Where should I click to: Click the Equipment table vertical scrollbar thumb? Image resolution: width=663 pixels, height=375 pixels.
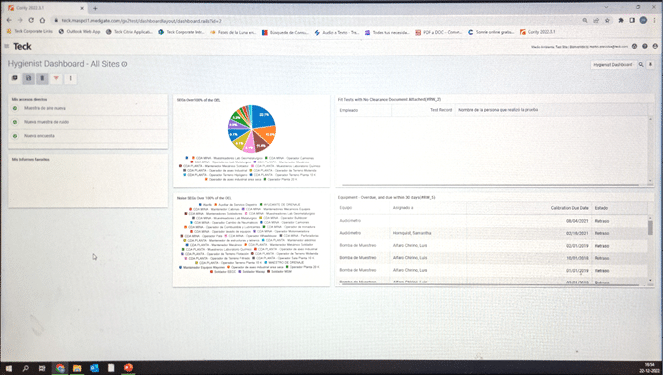pos(650,227)
